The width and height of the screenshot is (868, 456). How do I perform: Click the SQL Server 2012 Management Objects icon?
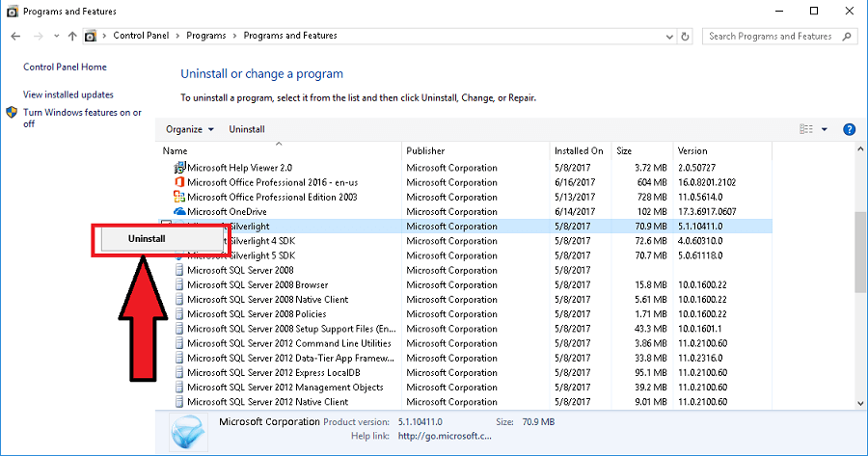[178, 388]
